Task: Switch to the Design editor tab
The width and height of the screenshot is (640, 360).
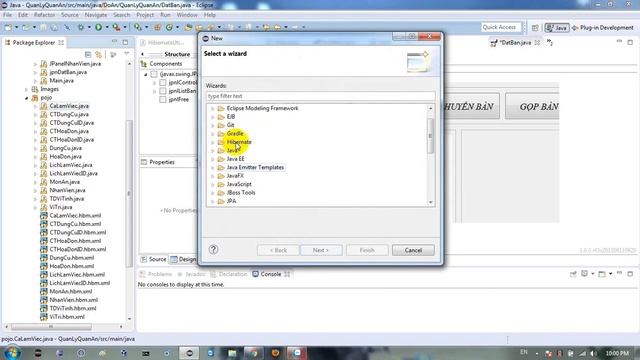Action: (183, 259)
